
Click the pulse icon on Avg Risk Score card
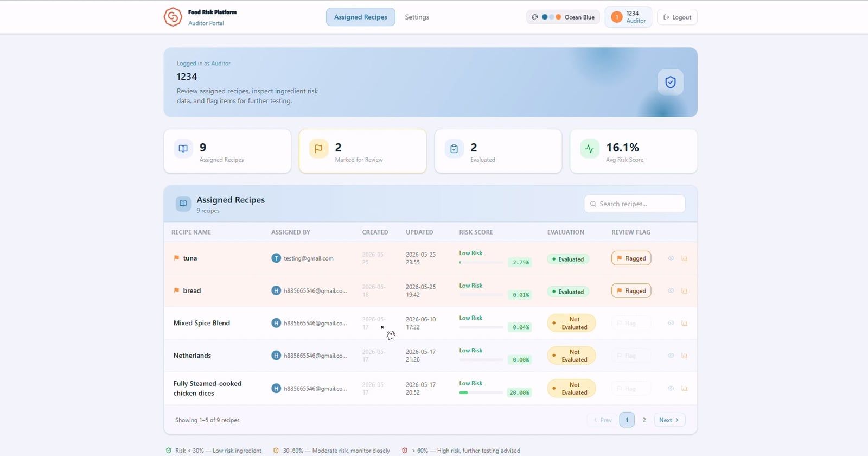coord(590,148)
